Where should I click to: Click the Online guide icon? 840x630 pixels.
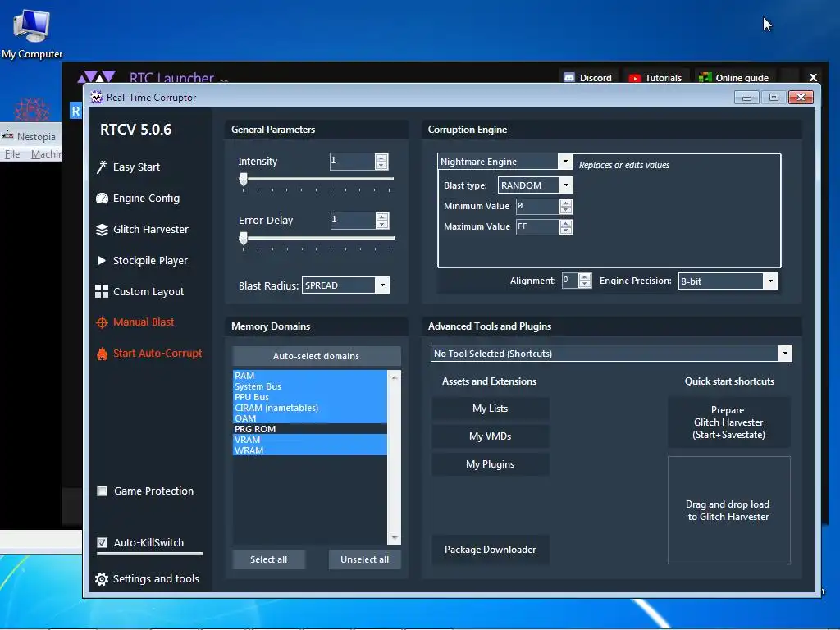705,78
